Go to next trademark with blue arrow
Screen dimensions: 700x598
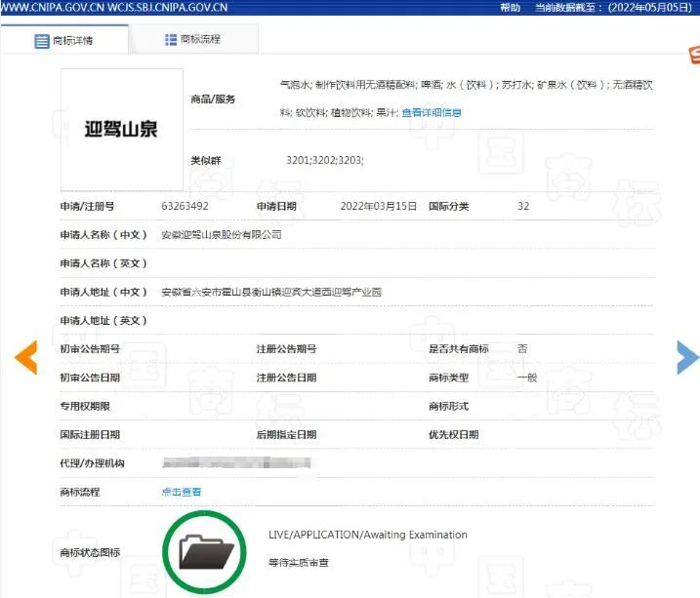click(687, 358)
